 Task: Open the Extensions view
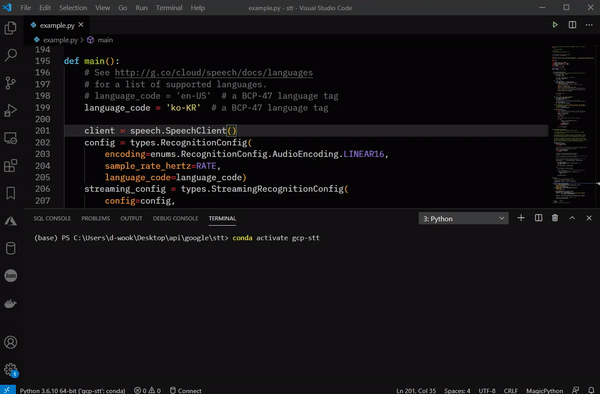tap(11, 166)
